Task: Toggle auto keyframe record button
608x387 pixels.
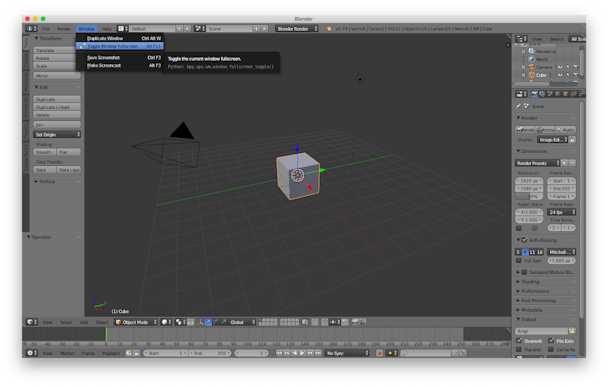Action: click(x=380, y=353)
